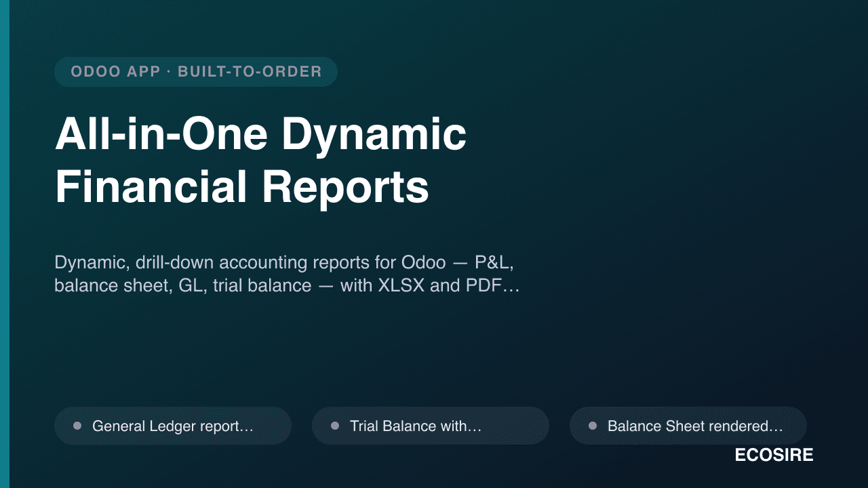
Task: Click the ODOO APP · BUILT-TO-ORDER badge
Action: [196, 72]
